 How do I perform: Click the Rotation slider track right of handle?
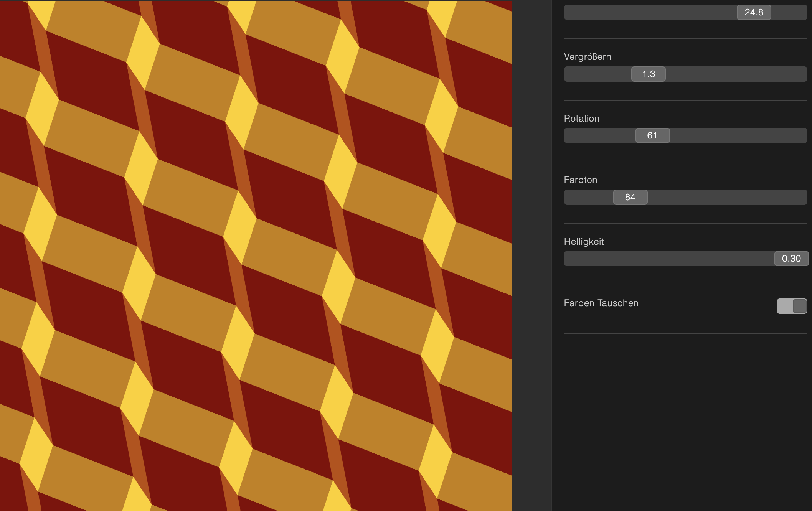[737, 135]
